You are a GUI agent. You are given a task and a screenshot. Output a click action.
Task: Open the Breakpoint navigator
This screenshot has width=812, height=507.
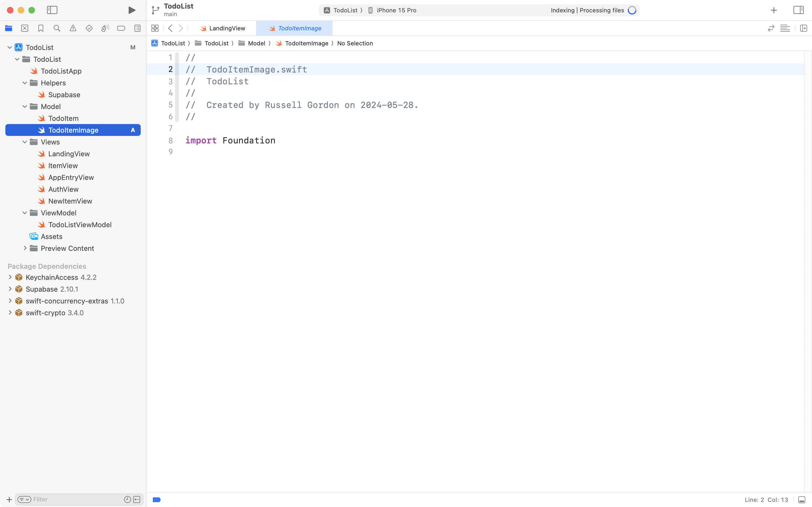coord(121,28)
